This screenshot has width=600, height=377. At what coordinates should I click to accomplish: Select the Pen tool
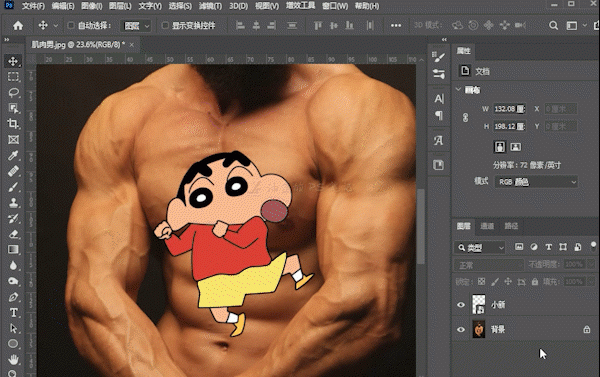pyautogui.click(x=13, y=297)
